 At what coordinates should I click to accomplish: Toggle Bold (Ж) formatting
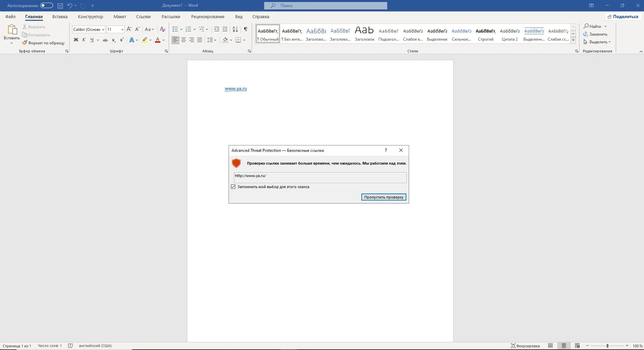(x=76, y=40)
